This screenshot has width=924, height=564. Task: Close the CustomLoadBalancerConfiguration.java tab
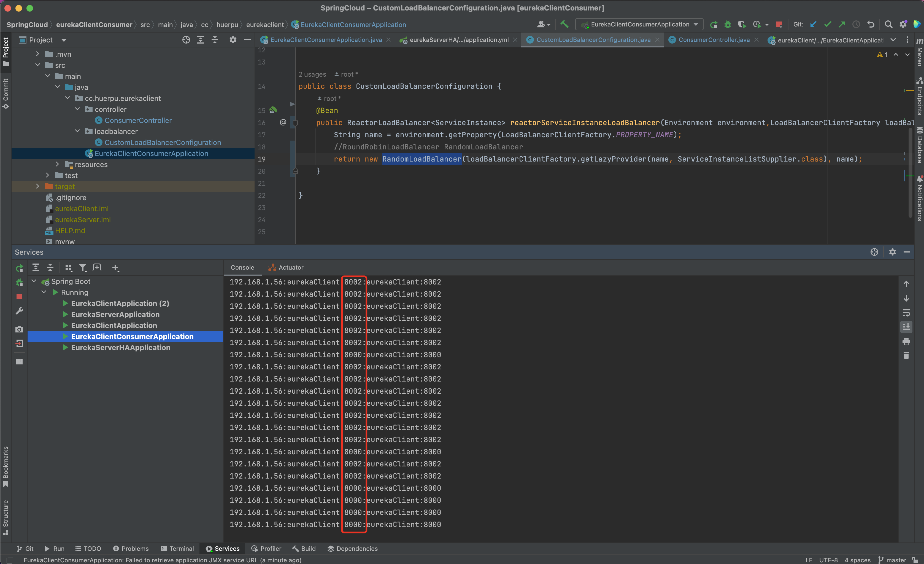657,40
